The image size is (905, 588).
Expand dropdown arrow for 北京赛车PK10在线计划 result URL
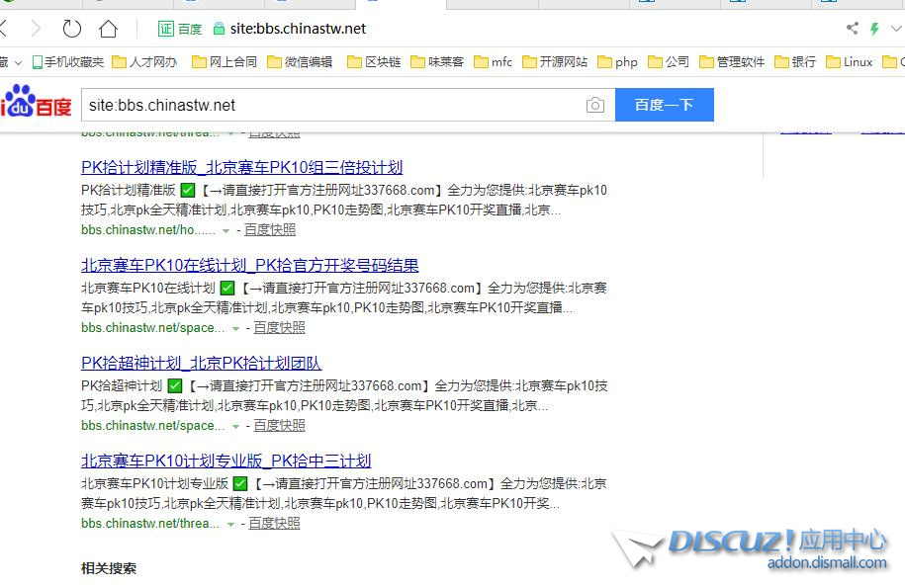pyautogui.click(x=235, y=329)
